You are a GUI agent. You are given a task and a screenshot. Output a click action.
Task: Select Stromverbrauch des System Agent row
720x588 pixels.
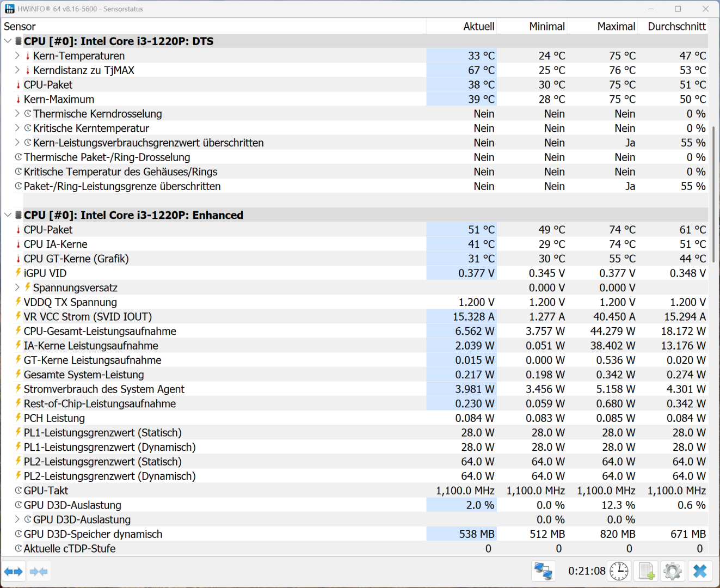point(355,389)
